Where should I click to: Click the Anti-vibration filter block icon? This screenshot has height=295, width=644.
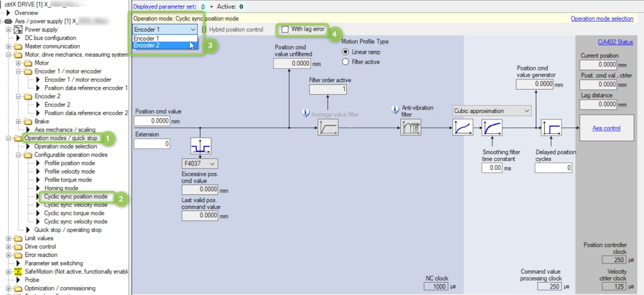[411, 128]
